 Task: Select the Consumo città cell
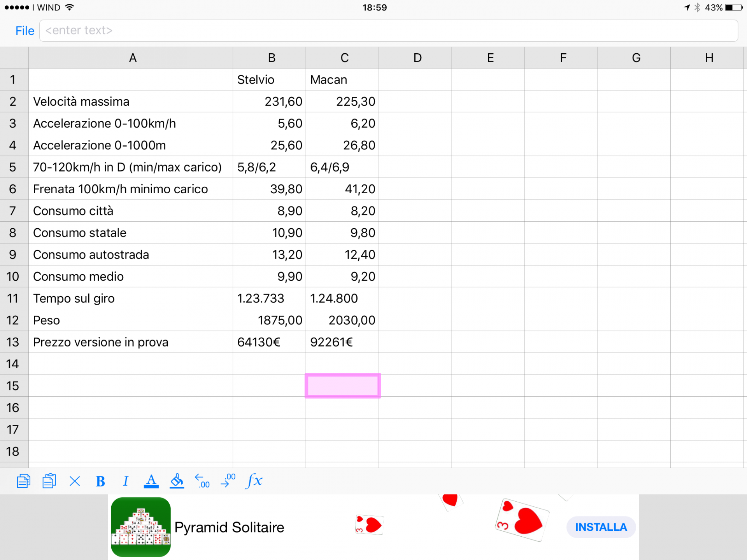click(x=131, y=211)
